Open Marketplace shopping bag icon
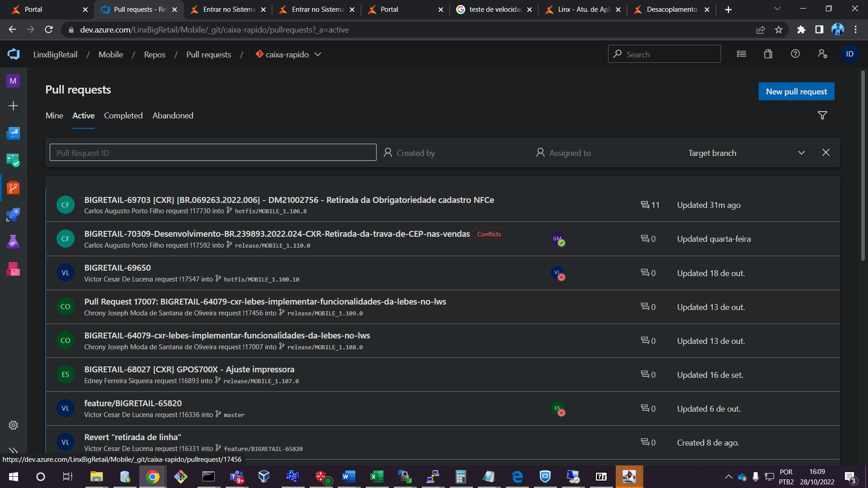868x488 pixels. (x=768, y=54)
